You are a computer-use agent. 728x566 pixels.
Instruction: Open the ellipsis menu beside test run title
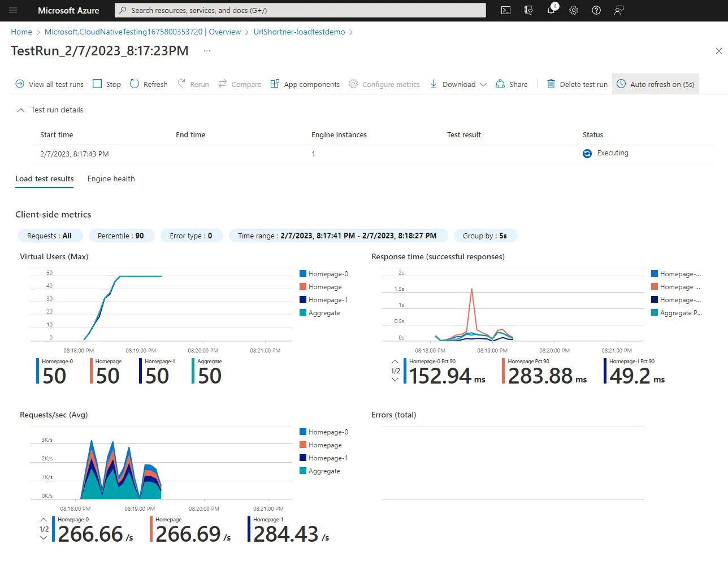207,51
